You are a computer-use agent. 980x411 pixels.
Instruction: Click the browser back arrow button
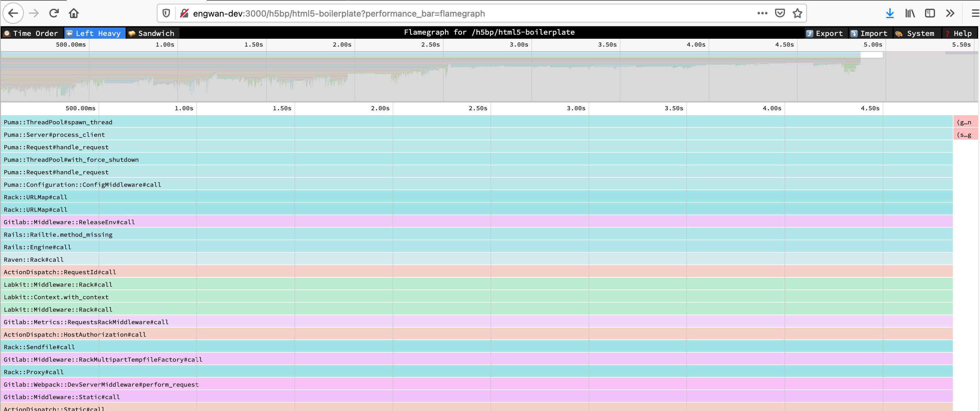[x=13, y=13]
